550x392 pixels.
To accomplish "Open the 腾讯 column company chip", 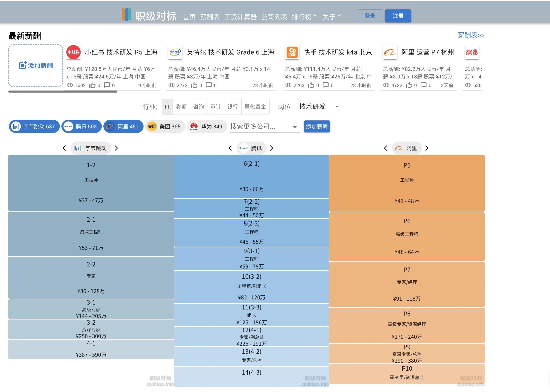I will [x=251, y=148].
